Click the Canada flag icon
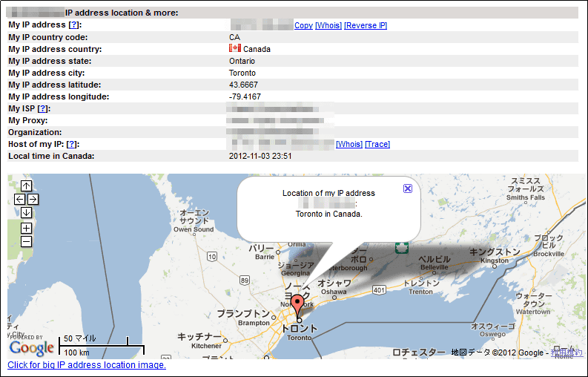The height and width of the screenshot is (377, 588). tap(235, 48)
